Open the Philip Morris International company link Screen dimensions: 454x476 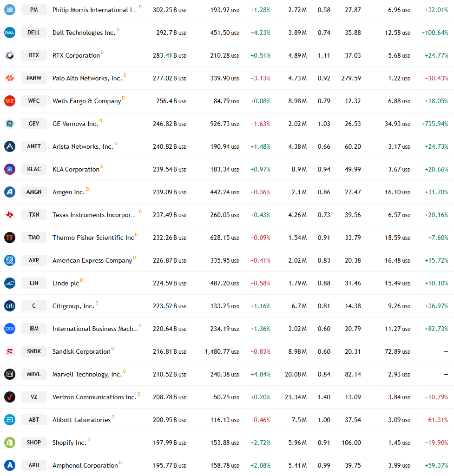(94, 10)
